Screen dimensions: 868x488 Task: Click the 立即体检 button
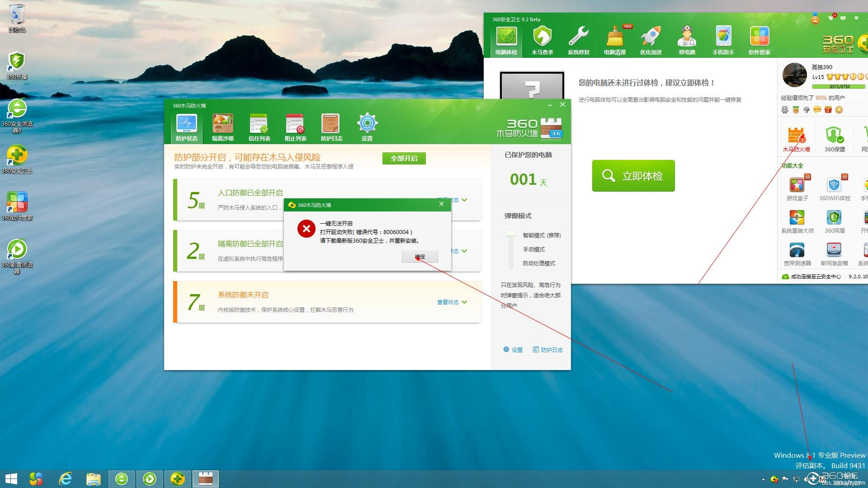[633, 176]
